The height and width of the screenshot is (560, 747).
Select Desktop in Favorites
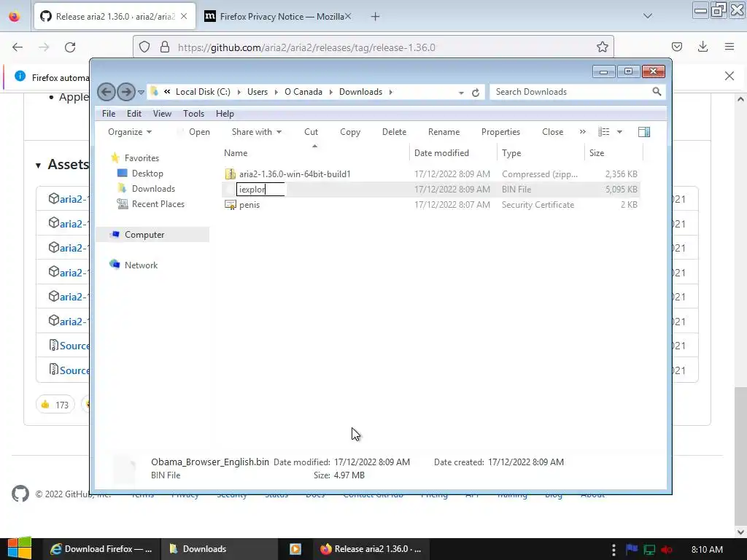(147, 174)
